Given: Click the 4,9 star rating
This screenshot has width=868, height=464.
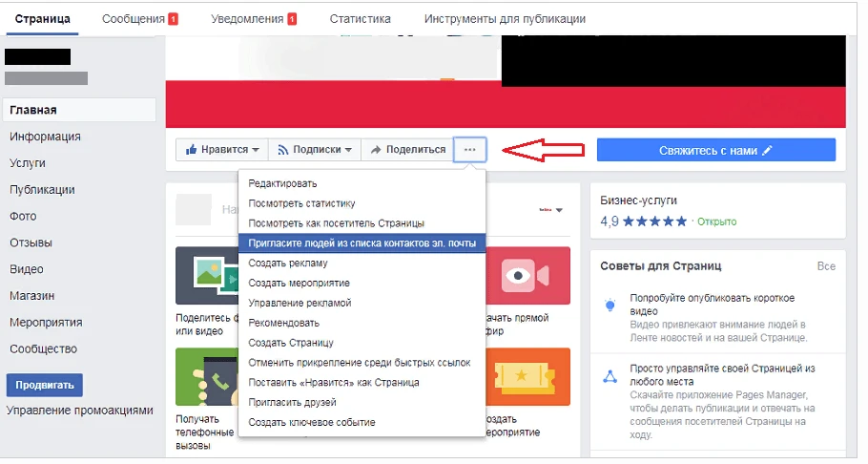Looking at the screenshot, I should pyautogui.click(x=643, y=221).
